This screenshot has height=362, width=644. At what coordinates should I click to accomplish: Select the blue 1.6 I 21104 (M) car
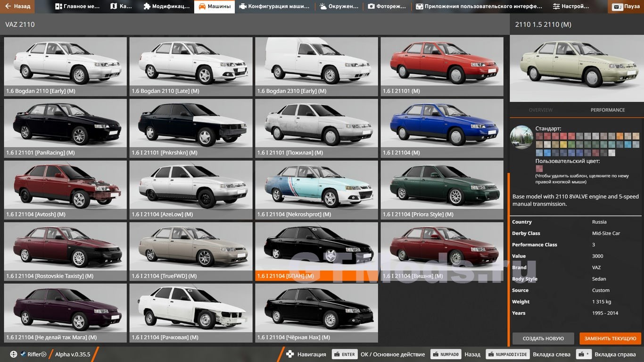coord(442,128)
